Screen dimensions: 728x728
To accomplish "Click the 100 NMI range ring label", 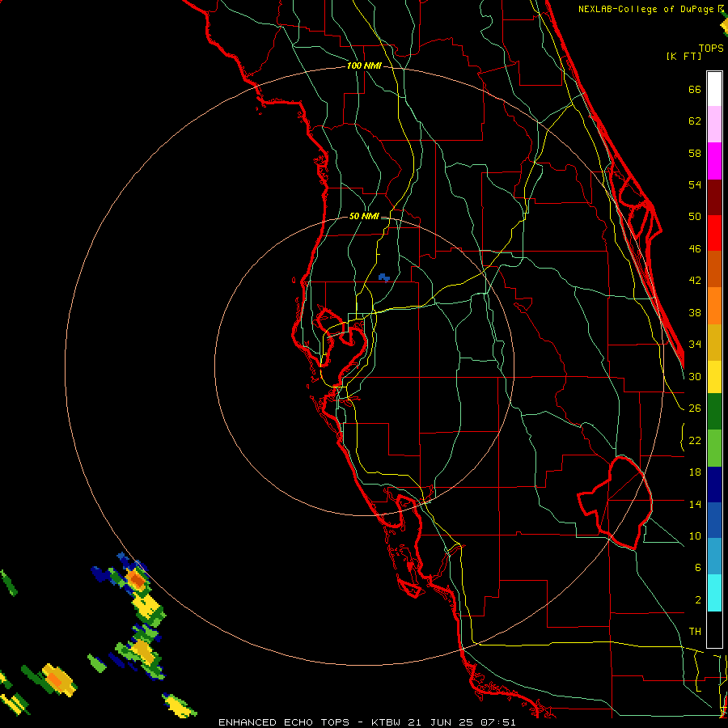I will (364, 66).
